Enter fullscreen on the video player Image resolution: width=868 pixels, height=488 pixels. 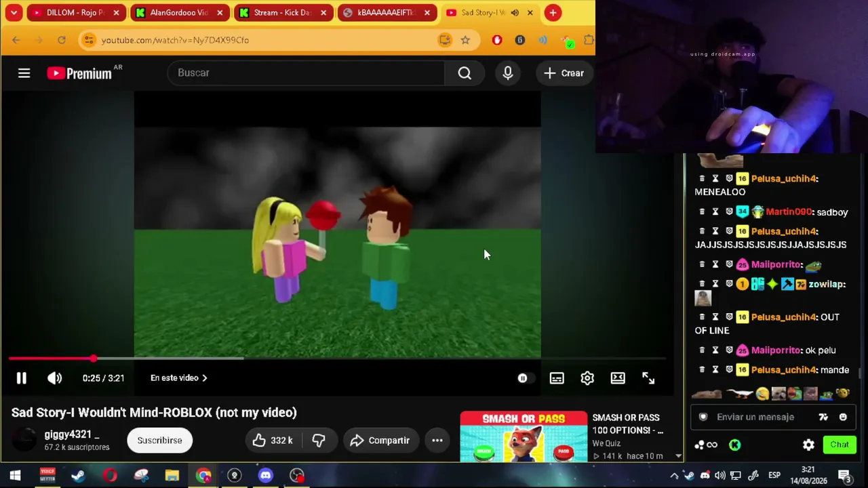(648, 378)
